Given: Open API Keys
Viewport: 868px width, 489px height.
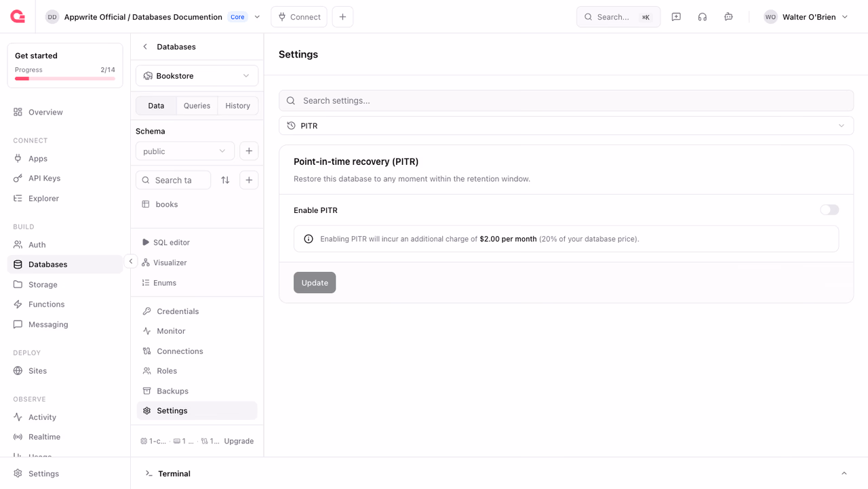Looking at the screenshot, I should pos(65,178).
